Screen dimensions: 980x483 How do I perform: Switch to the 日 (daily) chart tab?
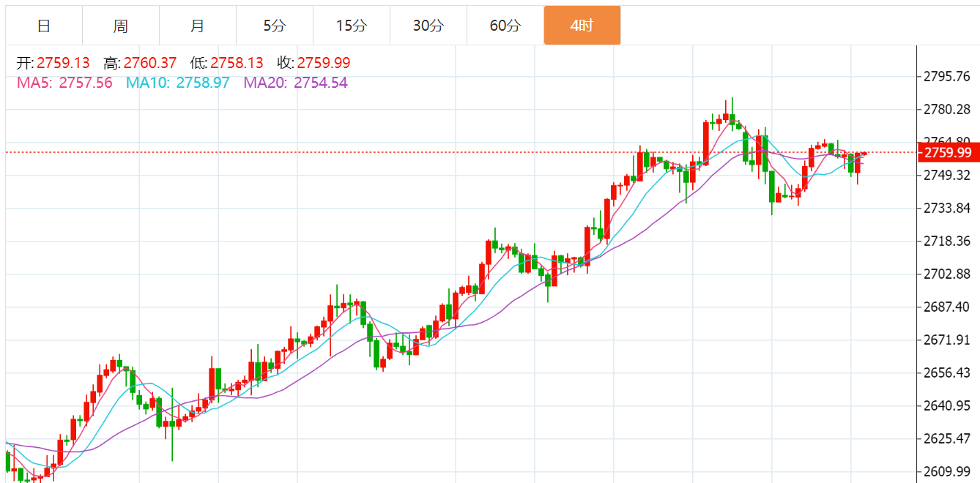point(44,26)
